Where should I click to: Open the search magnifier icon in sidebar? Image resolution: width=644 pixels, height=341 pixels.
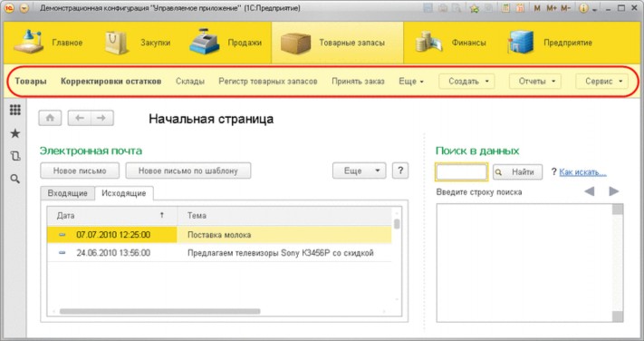click(x=15, y=179)
